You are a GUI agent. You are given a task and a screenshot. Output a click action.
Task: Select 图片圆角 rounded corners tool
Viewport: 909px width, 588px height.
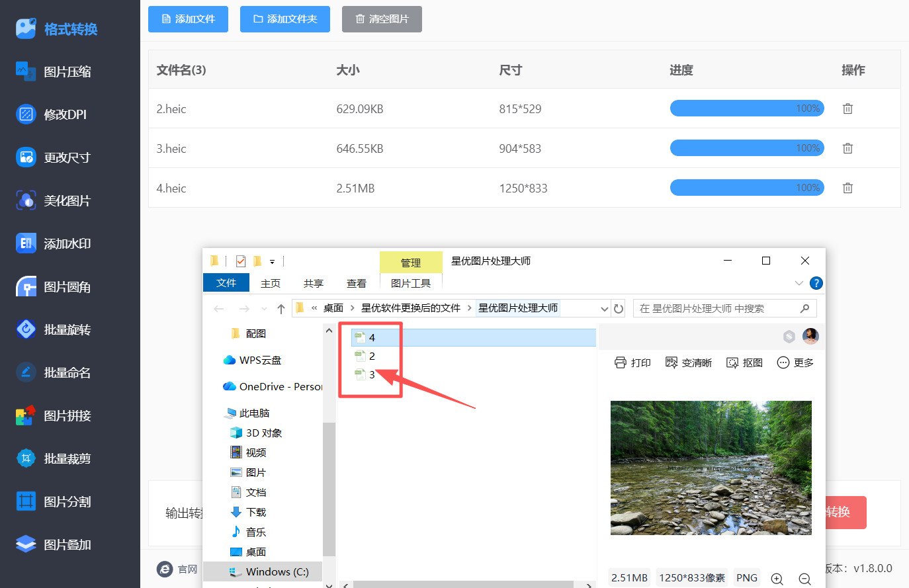[x=53, y=286]
